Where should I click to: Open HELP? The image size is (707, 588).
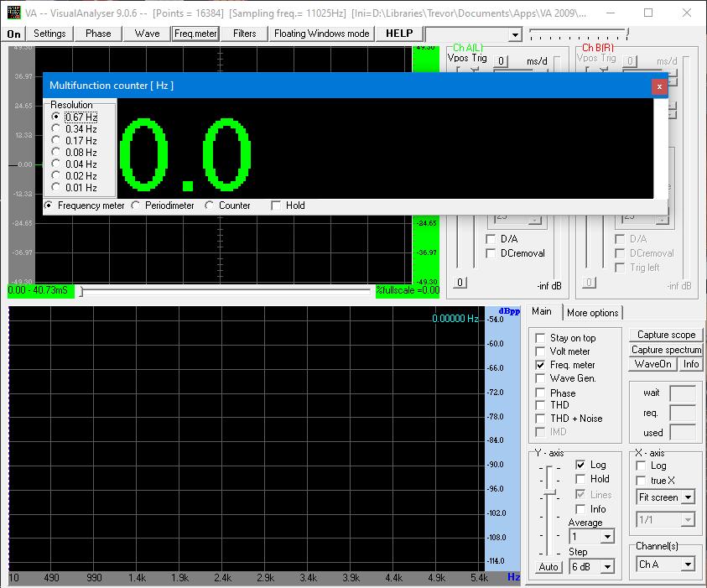[x=399, y=34]
